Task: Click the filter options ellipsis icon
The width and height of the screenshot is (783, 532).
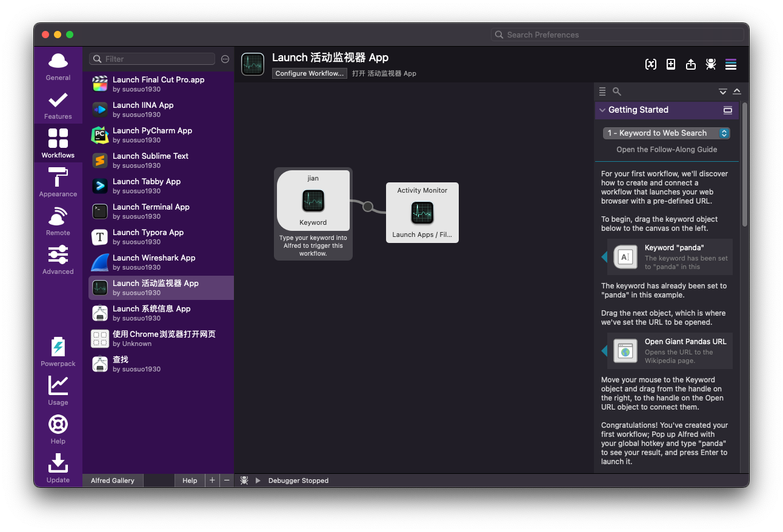Action: click(x=225, y=59)
